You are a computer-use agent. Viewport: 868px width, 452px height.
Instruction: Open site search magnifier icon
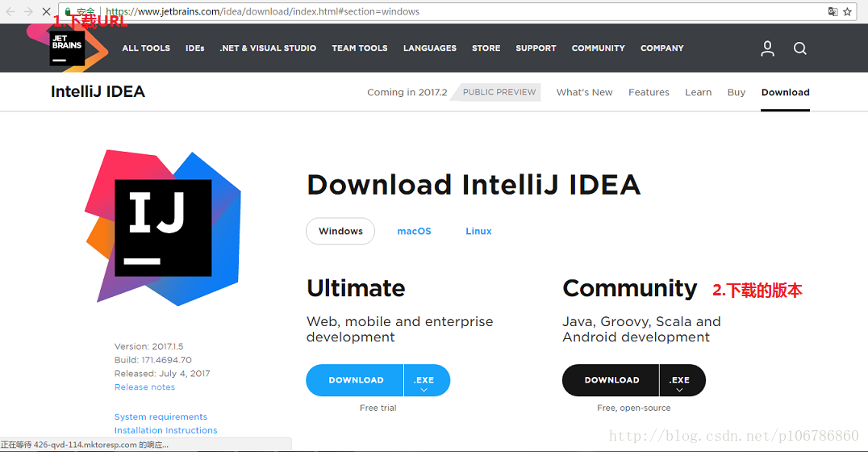[x=800, y=48]
